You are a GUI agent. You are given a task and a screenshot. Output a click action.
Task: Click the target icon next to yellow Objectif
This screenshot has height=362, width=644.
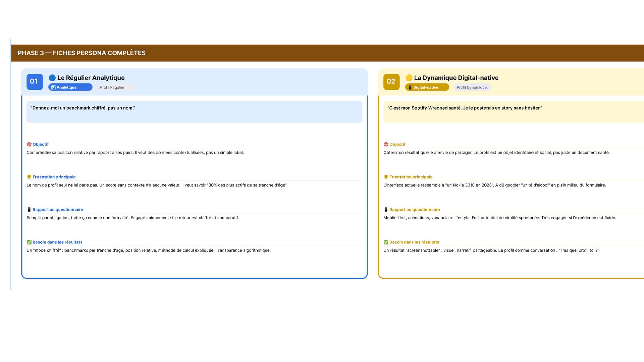pos(386,144)
